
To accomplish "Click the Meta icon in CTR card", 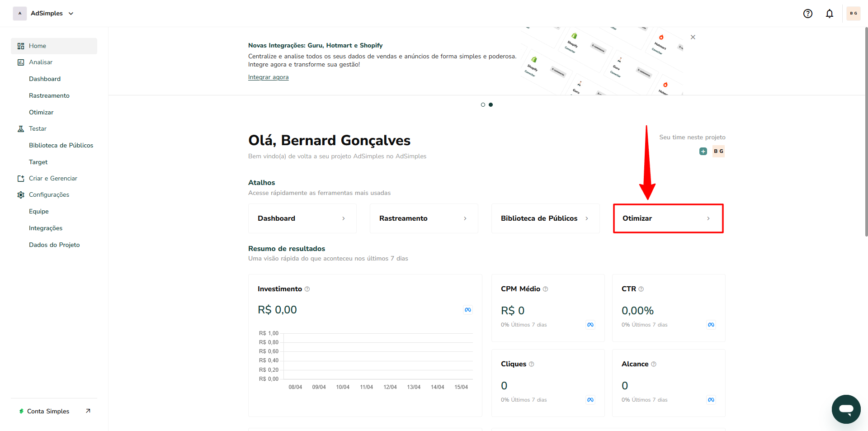I will coord(711,325).
